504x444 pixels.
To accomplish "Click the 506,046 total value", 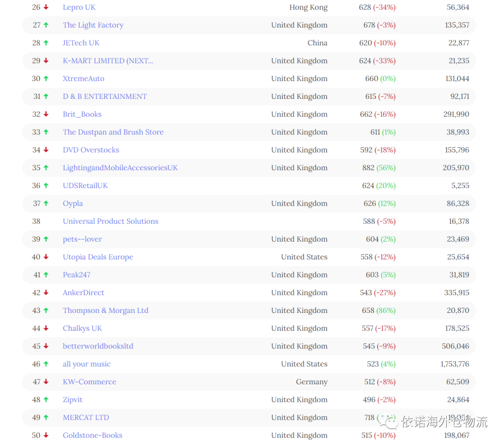I will 455,346.
